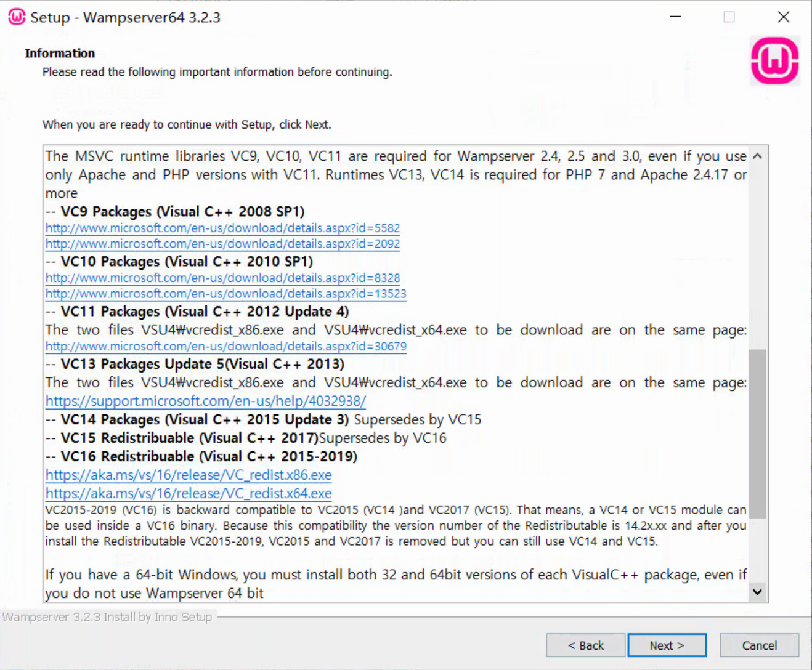Open the VC9 download link id=5582
Image resolution: width=812 pixels, height=670 pixels.
(x=222, y=228)
